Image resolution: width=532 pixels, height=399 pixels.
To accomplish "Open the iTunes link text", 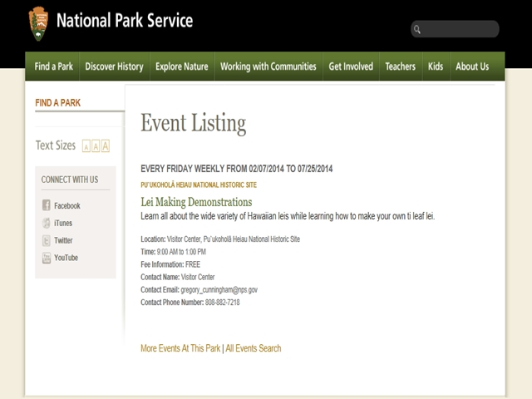I will (63, 223).
